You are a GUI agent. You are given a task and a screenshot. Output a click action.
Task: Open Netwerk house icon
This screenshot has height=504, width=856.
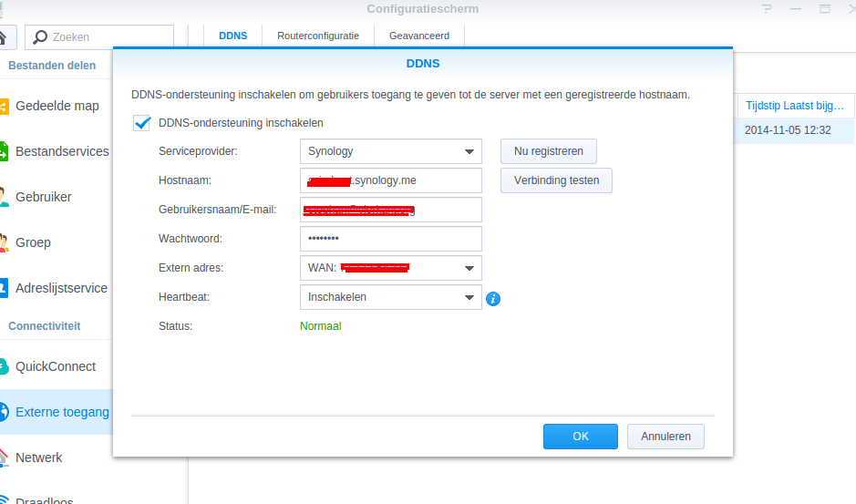tap(4, 458)
